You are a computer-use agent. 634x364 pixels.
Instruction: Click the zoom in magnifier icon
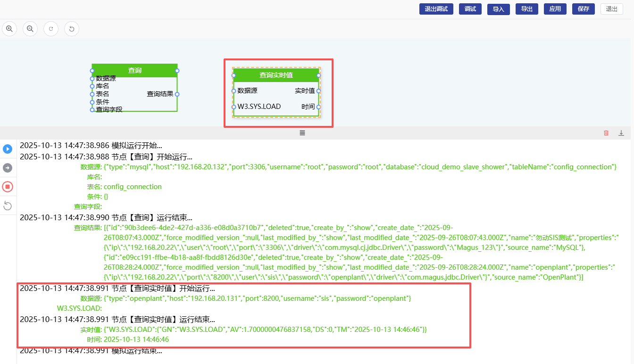pyautogui.click(x=9, y=29)
